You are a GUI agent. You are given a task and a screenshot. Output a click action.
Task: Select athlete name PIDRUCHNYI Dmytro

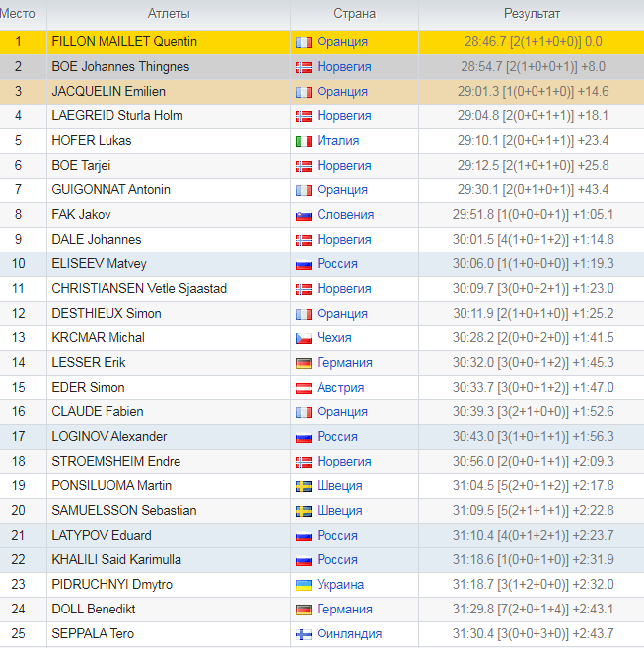pyautogui.click(x=111, y=584)
